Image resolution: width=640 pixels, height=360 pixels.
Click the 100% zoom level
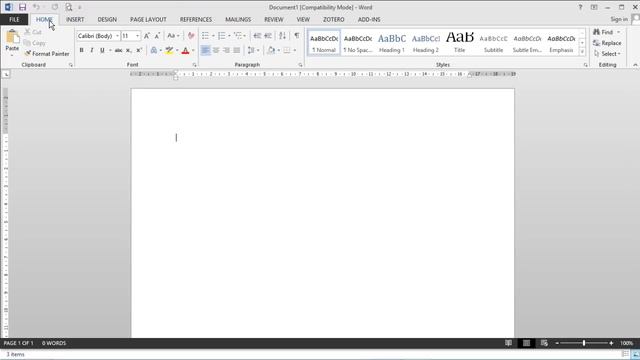point(627,343)
